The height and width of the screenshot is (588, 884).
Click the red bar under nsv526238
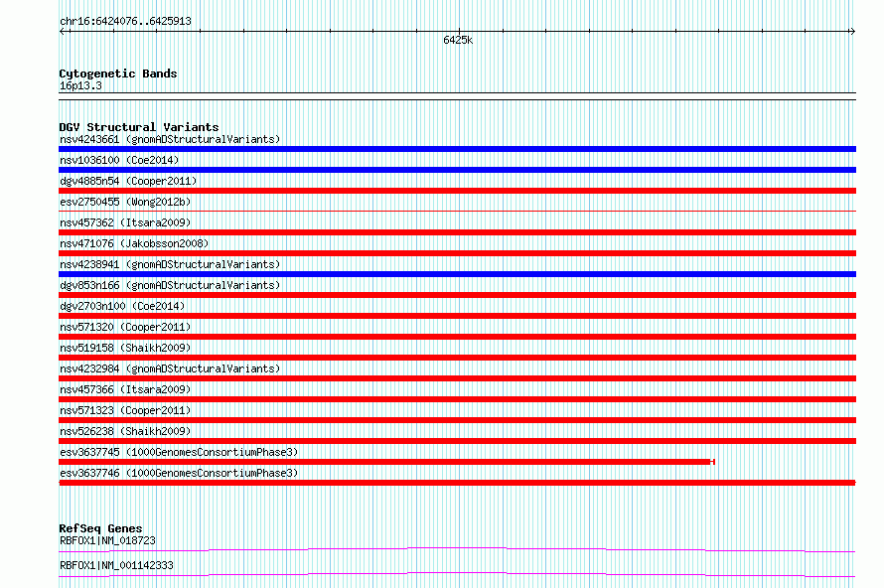(457, 441)
